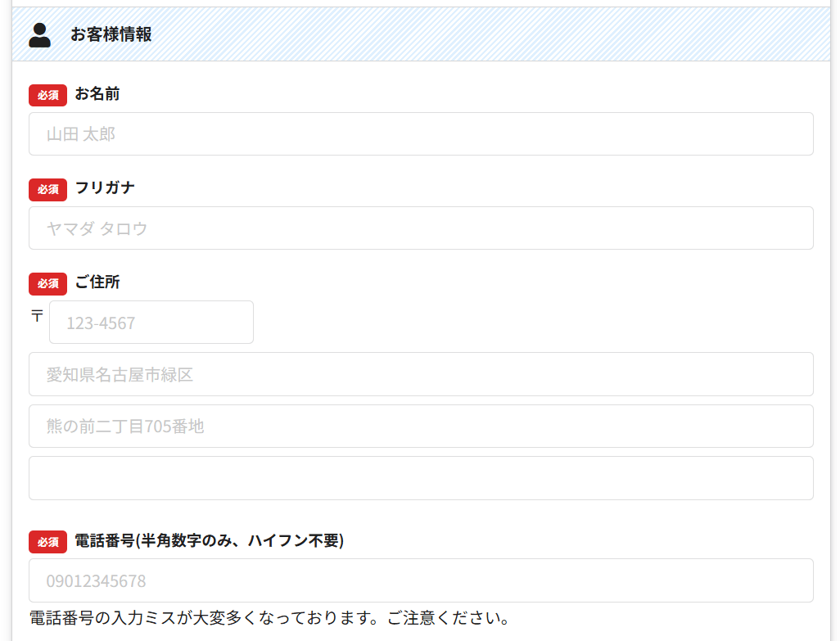The width and height of the screenshot is (840, 641).
Task: Select the address field showing 熊の前二丁目705番地
Action: 421,427
